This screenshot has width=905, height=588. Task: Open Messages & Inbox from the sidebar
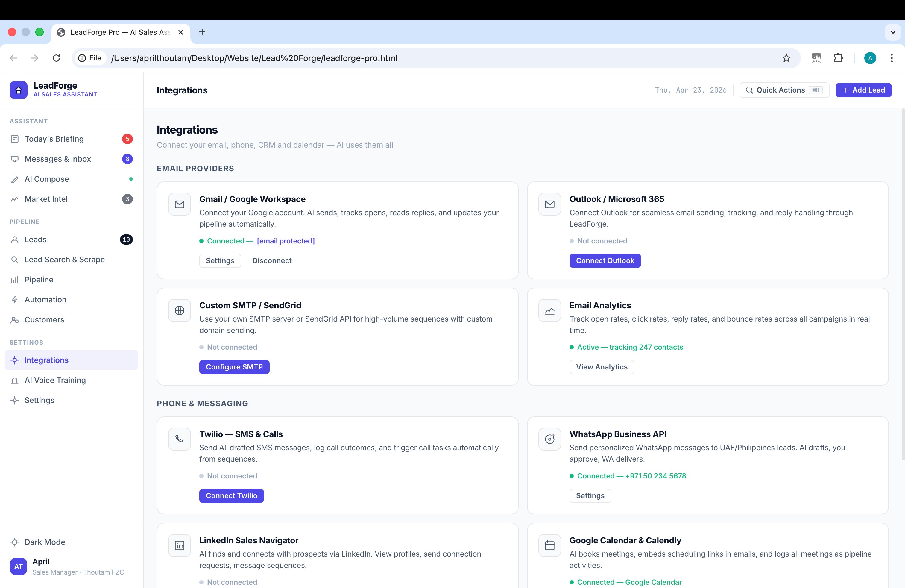(x=57, y=159)
